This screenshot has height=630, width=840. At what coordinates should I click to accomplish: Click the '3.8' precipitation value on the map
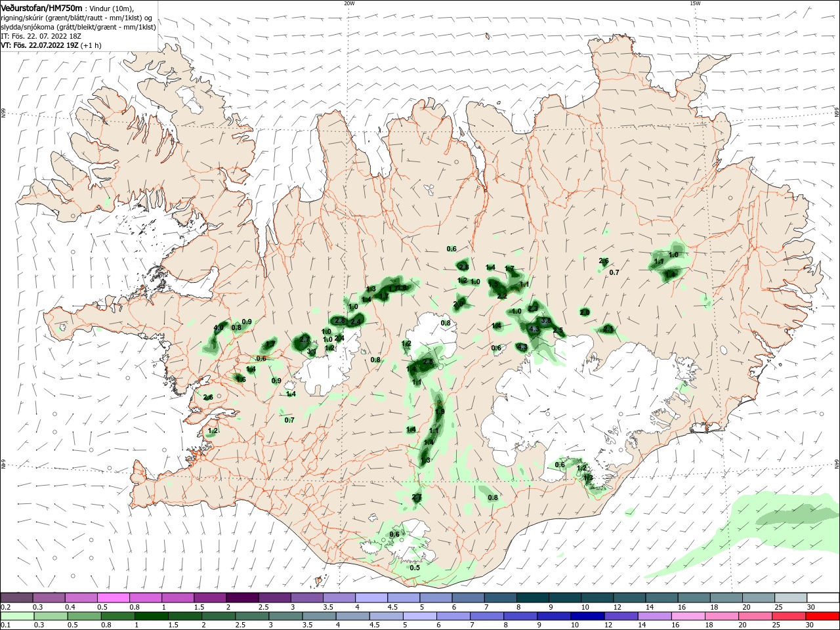[545, 320]
